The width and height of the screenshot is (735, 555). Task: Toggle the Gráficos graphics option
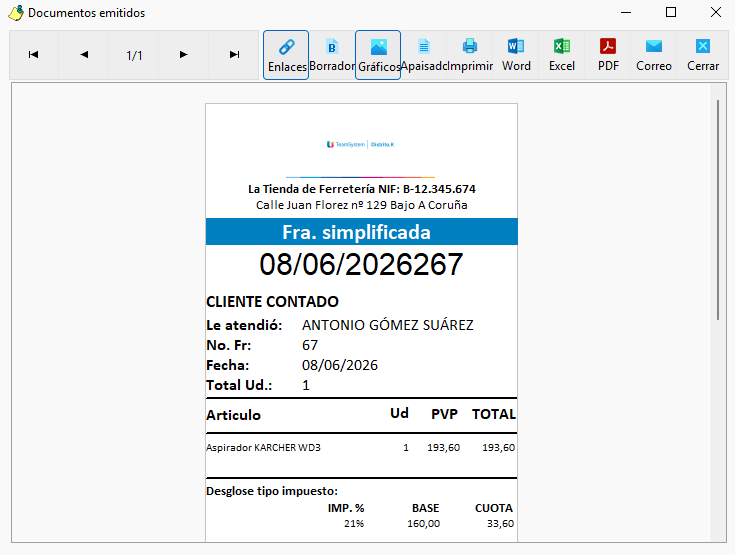tap(378, 55)
